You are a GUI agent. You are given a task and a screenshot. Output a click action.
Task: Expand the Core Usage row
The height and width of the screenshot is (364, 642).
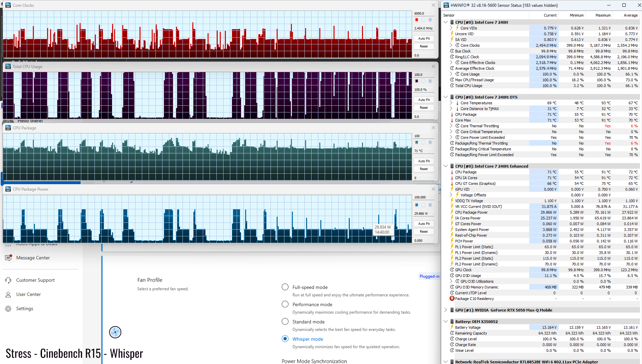click(451, 74)
